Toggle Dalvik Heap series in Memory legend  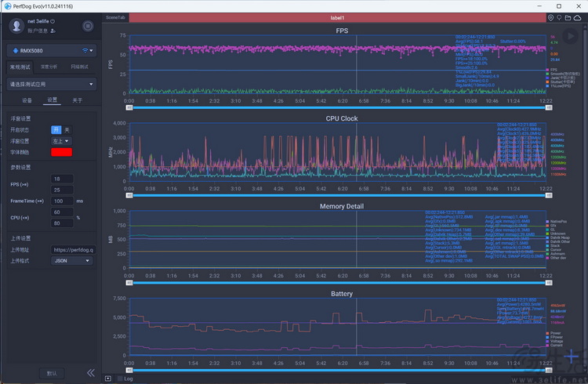558,237
